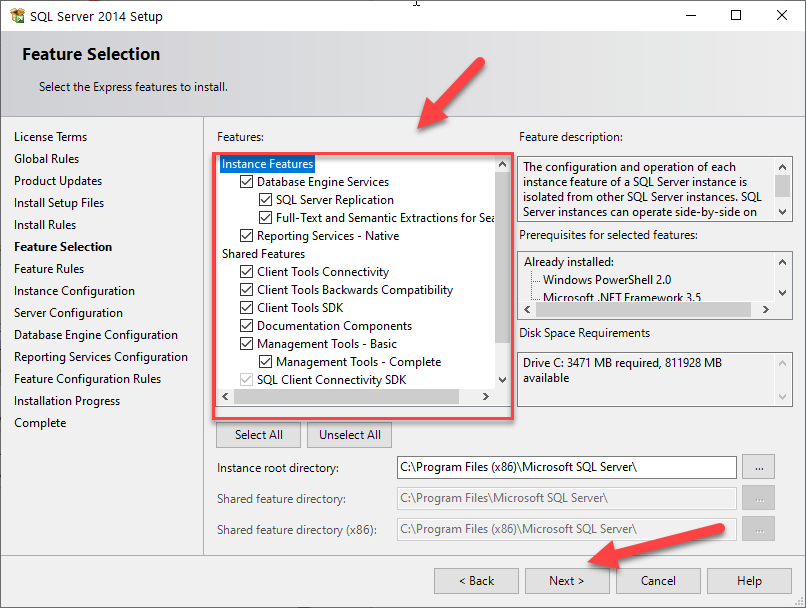
Task: Click the Drive C disk space text
Action: pos(622,370)
